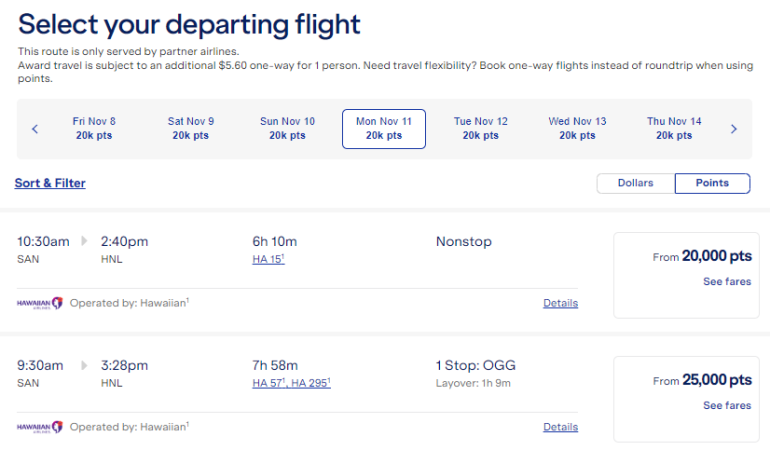
Task: Select Fri Nov 8 date tab
Action: pos(94,128)
